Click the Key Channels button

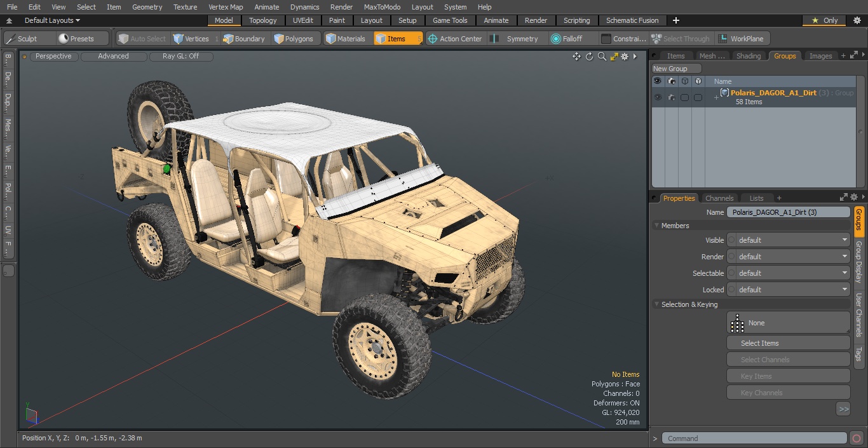pyautogui.click(x=788, y=393)
